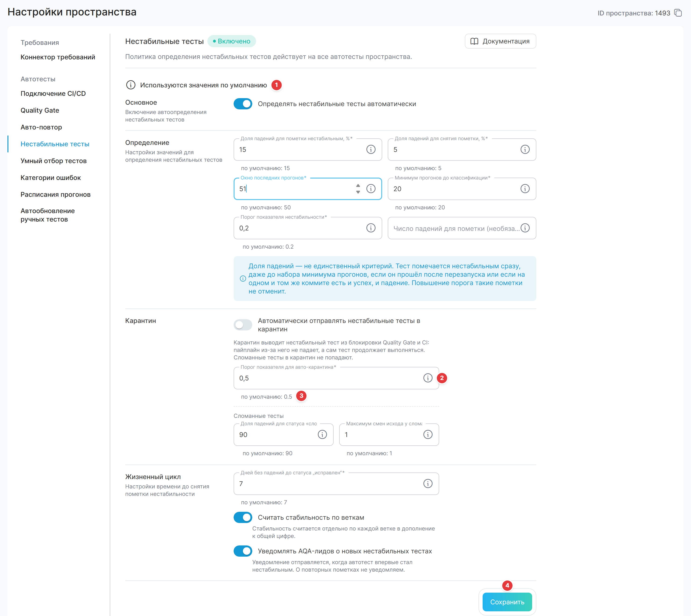Show info for minimum runs before classification
Viewport: 691px width, 616px height.
pos(525,189)
